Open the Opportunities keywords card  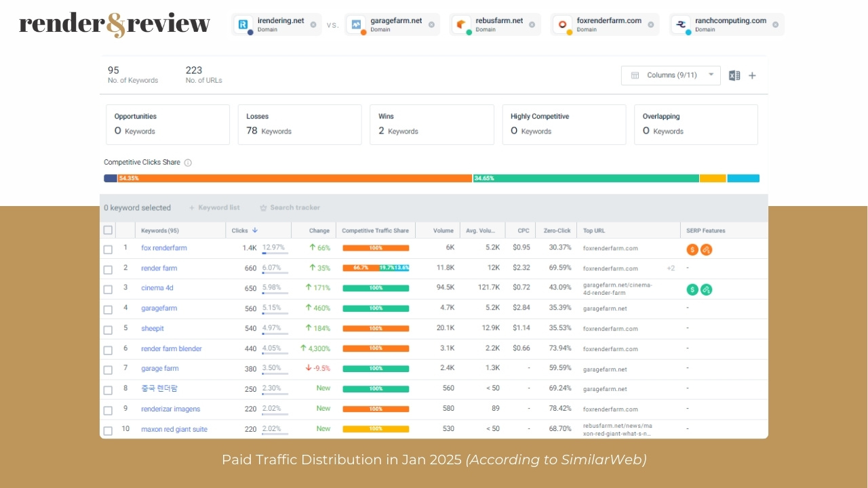point(167,124)
